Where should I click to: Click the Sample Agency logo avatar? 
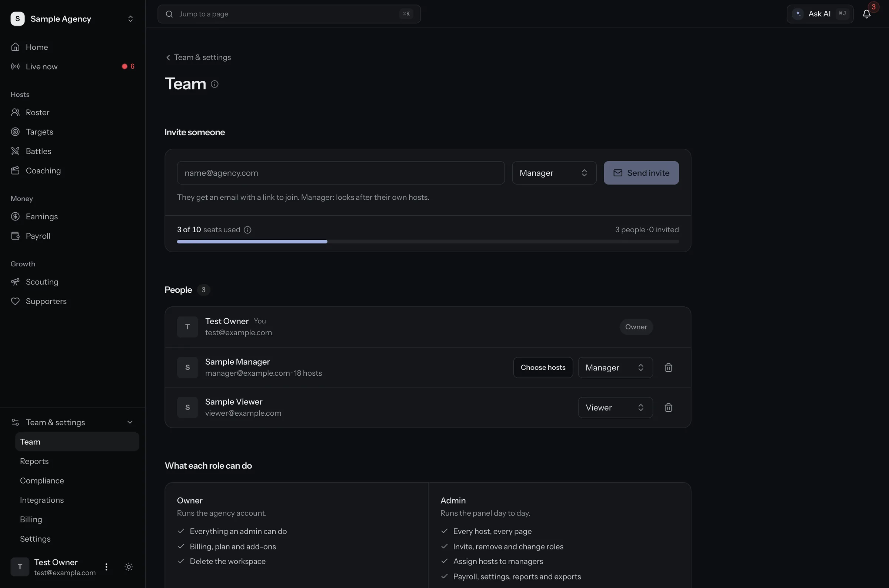[18, 19]
